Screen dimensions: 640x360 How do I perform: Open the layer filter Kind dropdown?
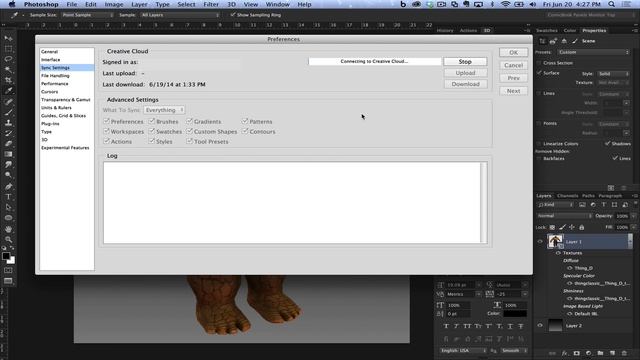coord(555,204)
